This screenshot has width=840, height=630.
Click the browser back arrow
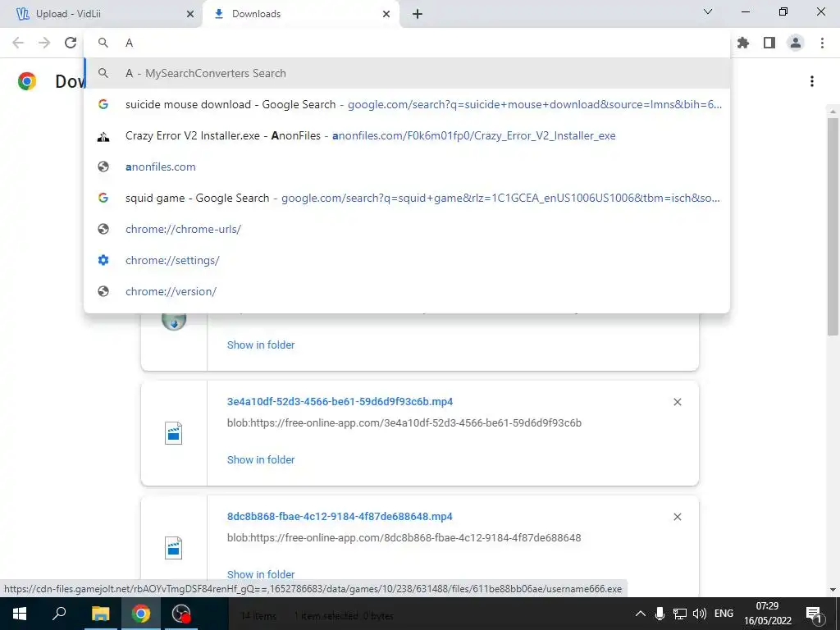pos(18,43)
